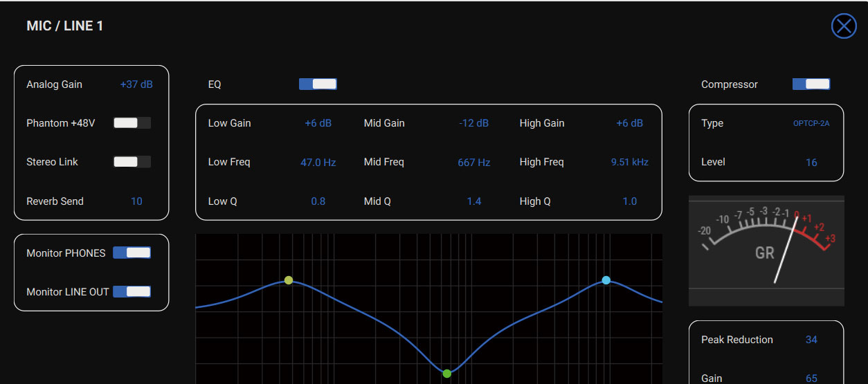Click the blue high-band EQ node
The image size is (868, 384).
tap(606, 280)
